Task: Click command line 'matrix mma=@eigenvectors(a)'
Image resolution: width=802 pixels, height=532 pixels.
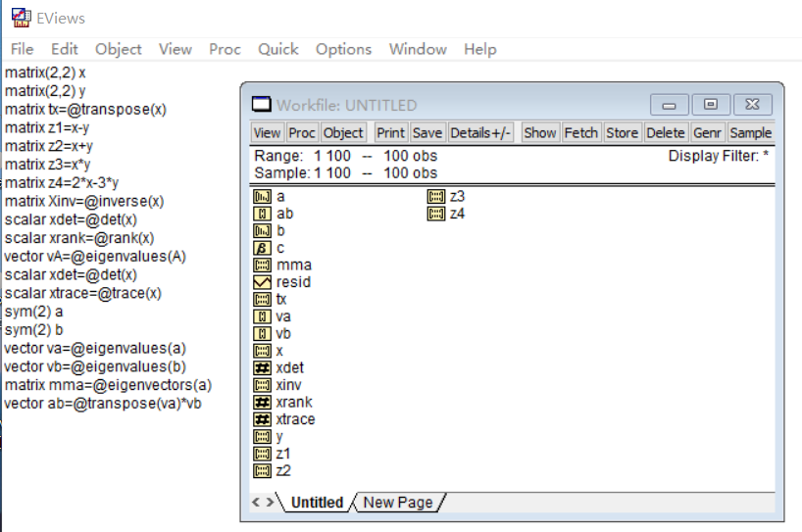Action: [108, 385]
